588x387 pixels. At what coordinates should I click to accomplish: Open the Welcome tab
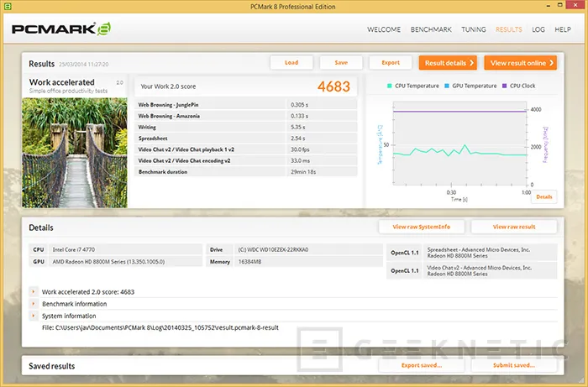[x=384, y=29]
